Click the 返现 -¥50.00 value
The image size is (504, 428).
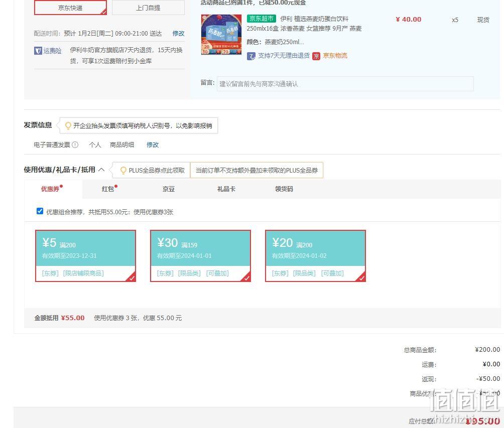coord(488,379)
